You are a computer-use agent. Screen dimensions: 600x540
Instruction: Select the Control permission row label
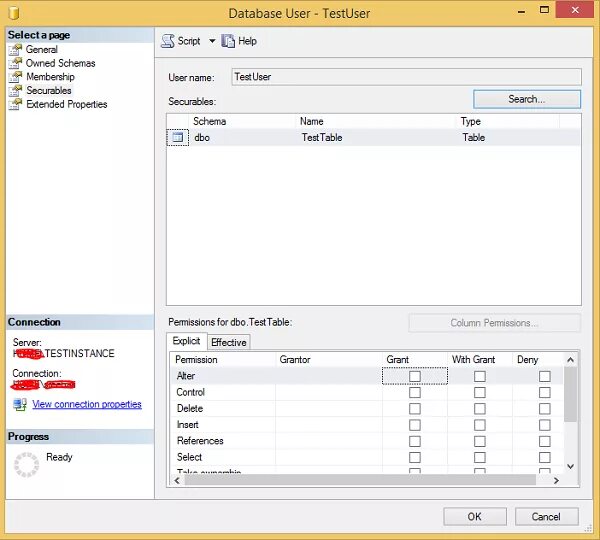[191, 392]
